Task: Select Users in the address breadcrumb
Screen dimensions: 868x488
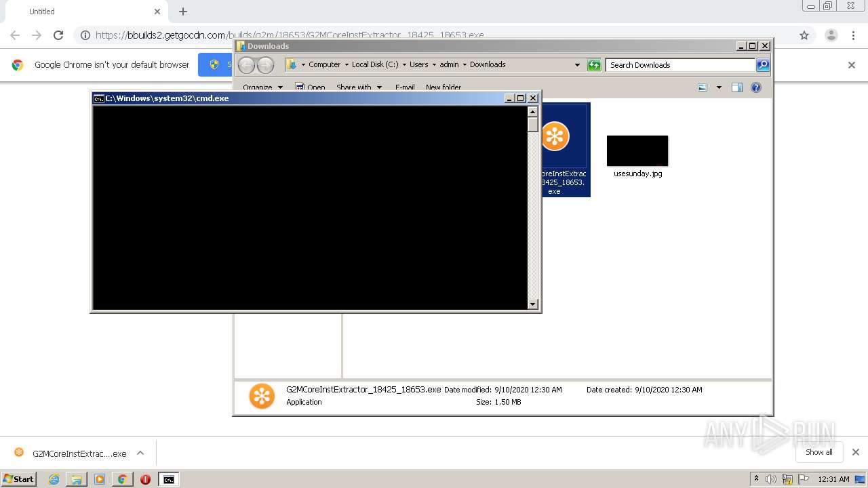Action: coord(418,65)
